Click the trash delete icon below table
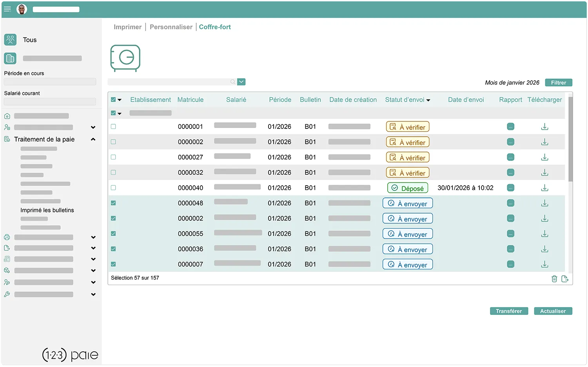 click(x=554, y=278)
